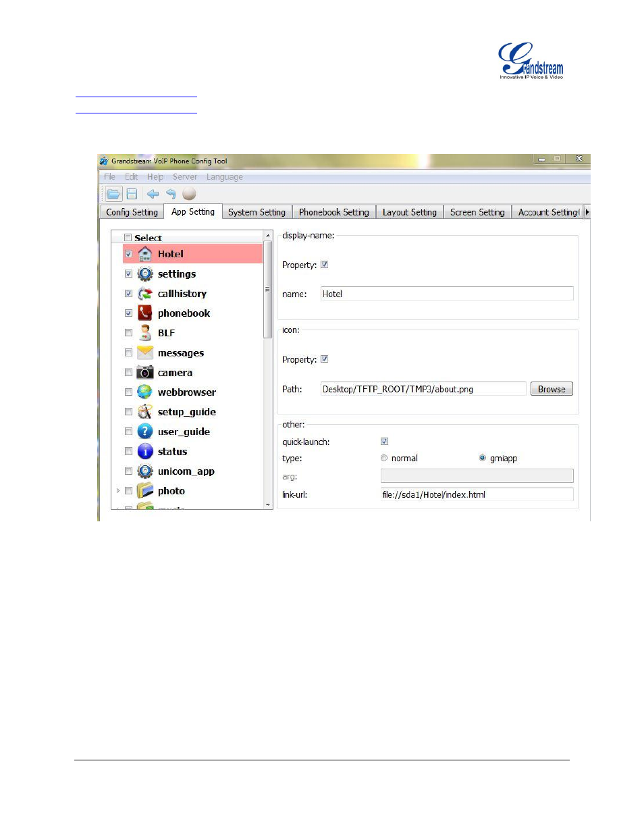Click the photo folder icon
The height and width of the screenshot is (834, 644).
pyautogui.click(x=145, y=490)
